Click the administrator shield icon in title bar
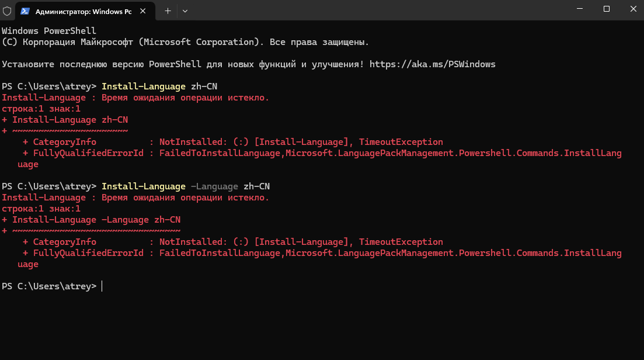 click(x=7, y=11)
